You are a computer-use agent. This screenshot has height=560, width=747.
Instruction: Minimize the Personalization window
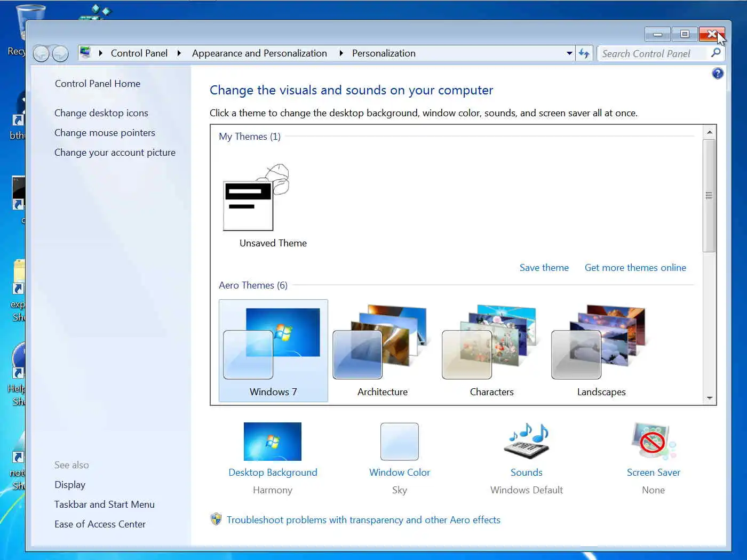pyautogui.click(x=657, y=34)
